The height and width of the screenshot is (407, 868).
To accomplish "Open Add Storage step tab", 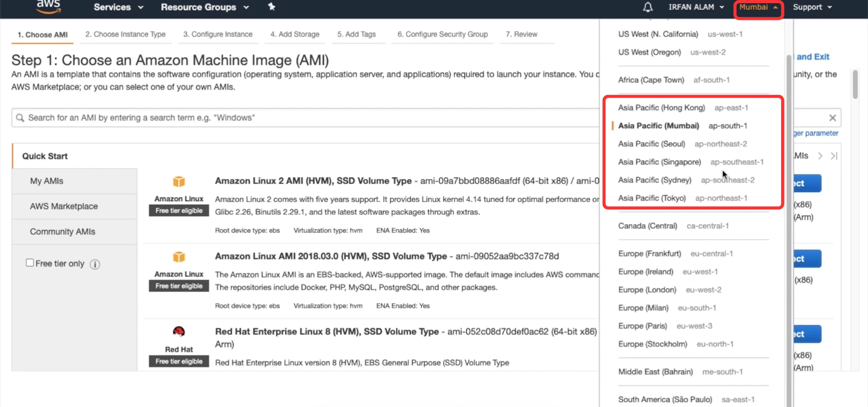I will [x=295, y=34].
